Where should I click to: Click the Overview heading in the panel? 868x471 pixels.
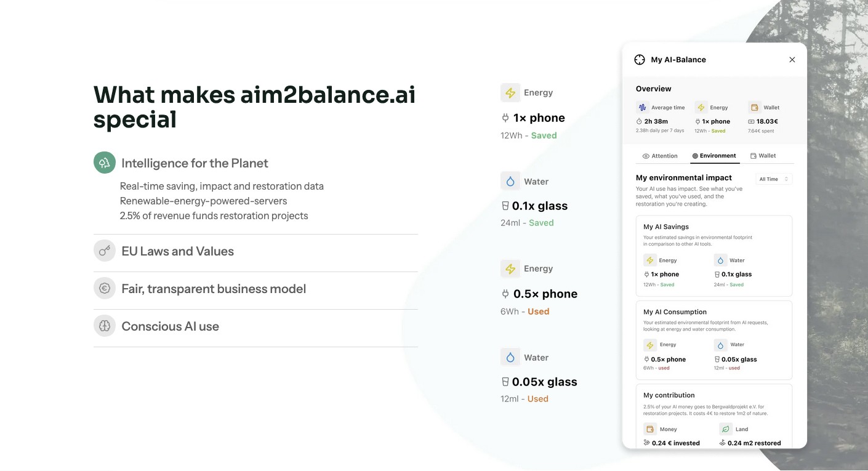coord(654,89)
